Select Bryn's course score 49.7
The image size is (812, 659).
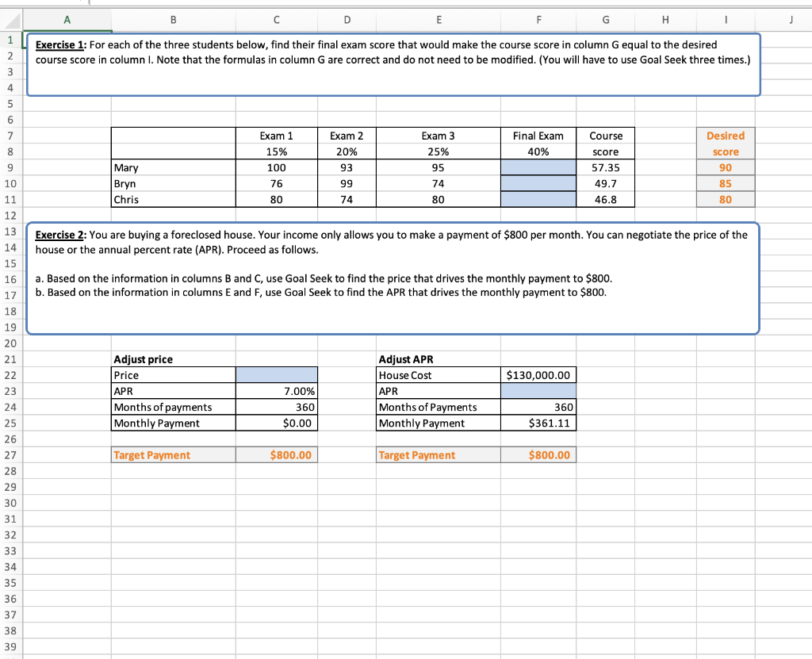pos(605,183)
